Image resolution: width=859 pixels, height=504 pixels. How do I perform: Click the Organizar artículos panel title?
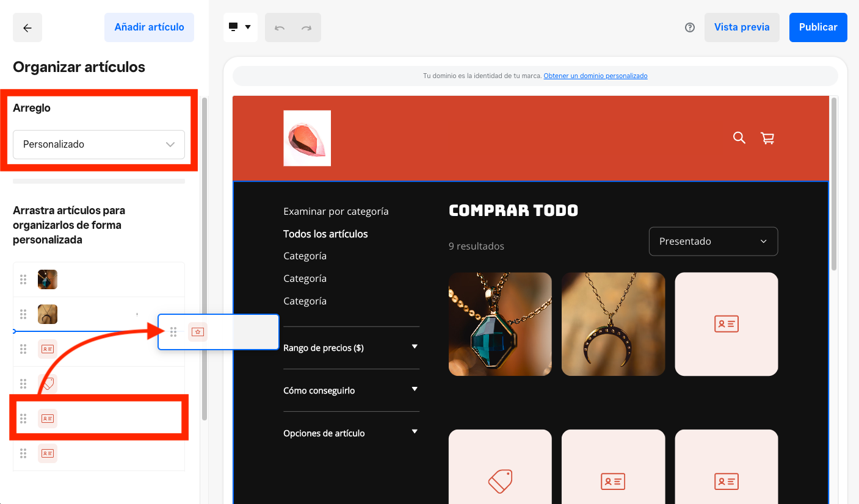[x=79, y=67]
